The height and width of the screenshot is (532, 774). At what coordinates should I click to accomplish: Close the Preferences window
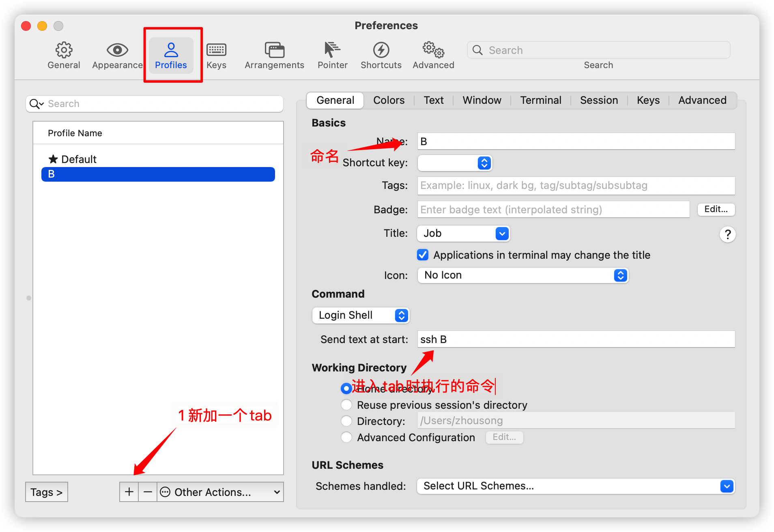[x=26, y=26]
